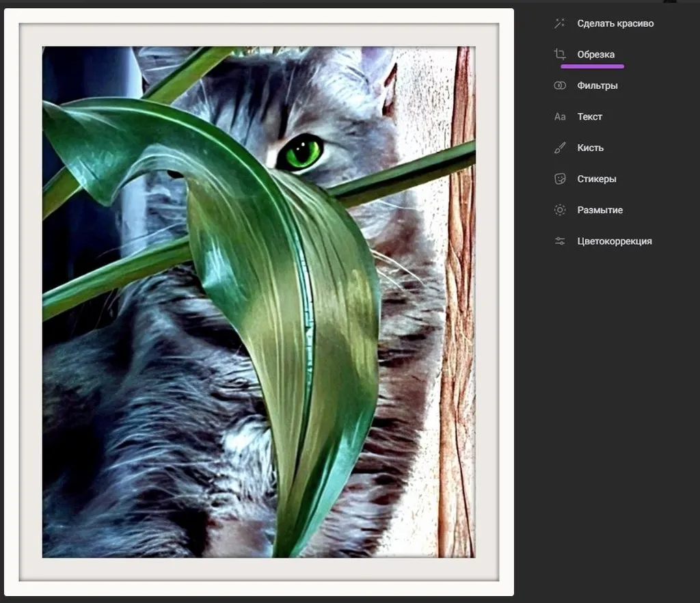Screen dimensions: 700x603
Task: Click the cat photo preview in editor
Action: pos(259,301)
